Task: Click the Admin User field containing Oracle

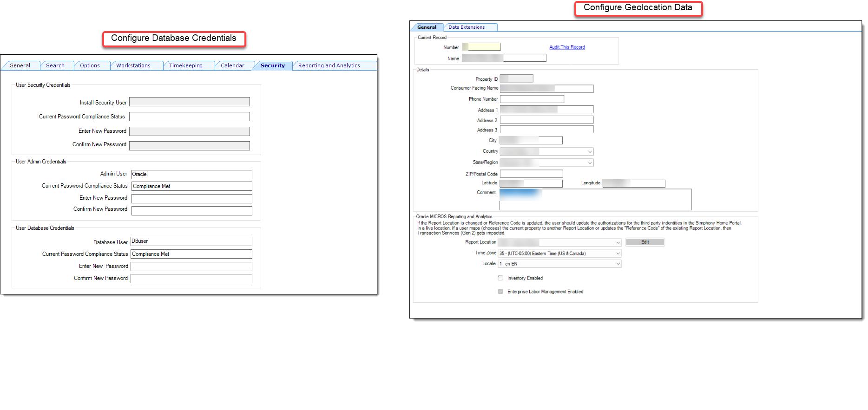Action: click(192, 175)
